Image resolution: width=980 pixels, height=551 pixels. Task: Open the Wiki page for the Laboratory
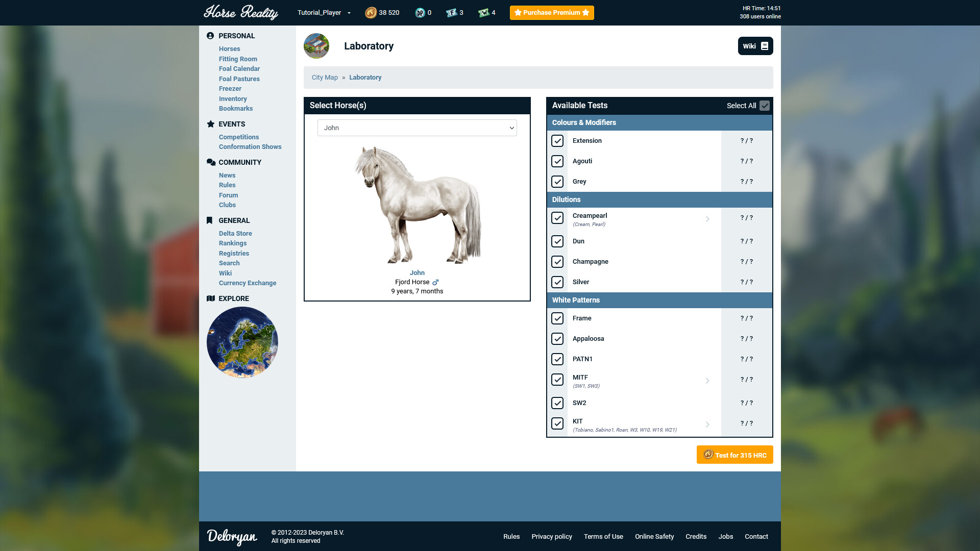(755, 46)
